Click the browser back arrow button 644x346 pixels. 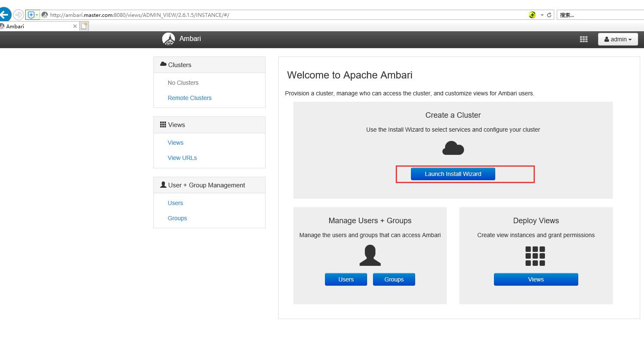coord(5,15)
